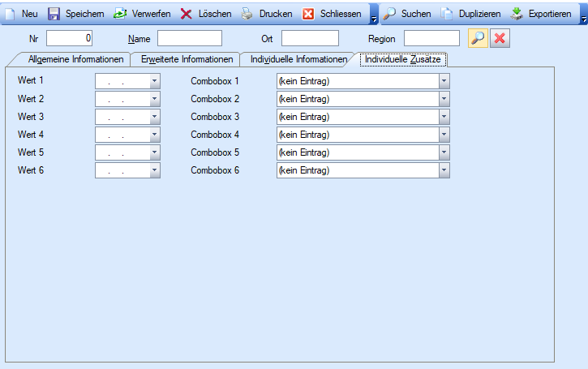
Task: Open the Wert 6 date dropdown
Action: (154, 170)
